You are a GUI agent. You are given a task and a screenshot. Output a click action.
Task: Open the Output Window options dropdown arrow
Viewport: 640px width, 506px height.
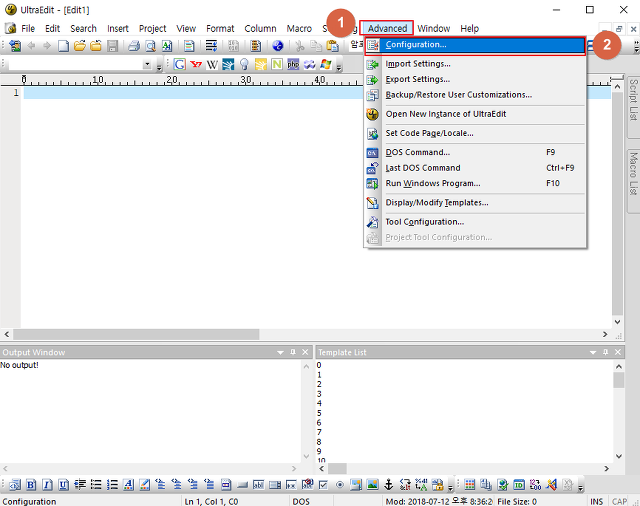coord(280,353)
